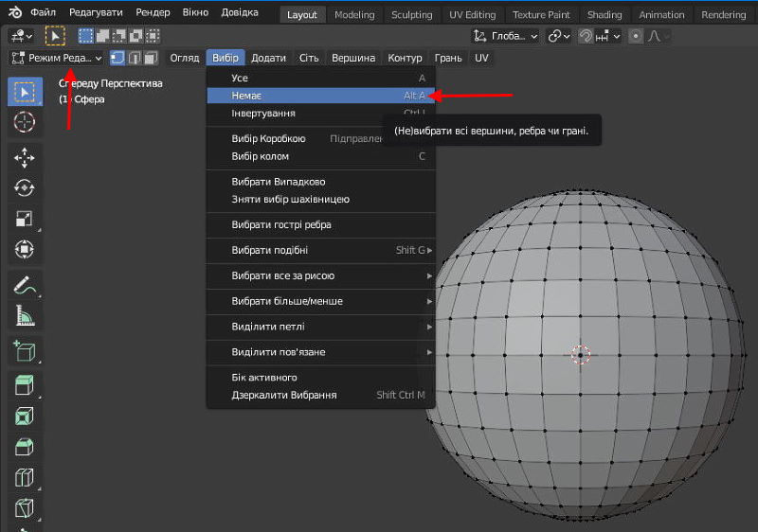Click the Blender logo icon
758x532 pixels.
click(x=15, y=12)
